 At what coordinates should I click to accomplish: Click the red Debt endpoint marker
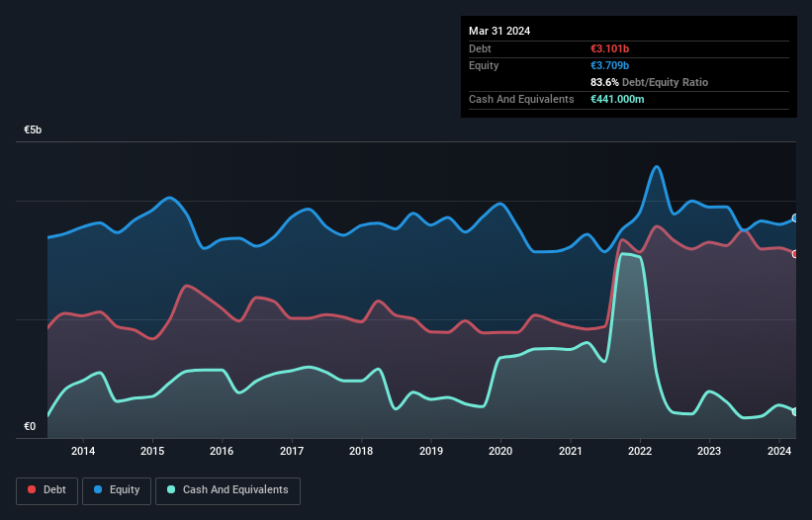(795, 254)
